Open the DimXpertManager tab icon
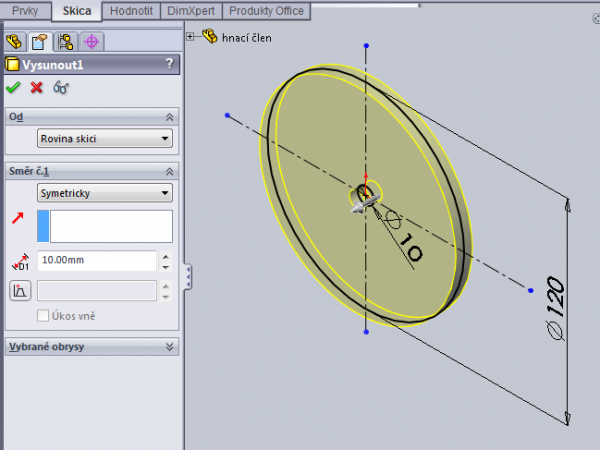The height and width of the screenshot is (450, 600). (x=92, y=42)
